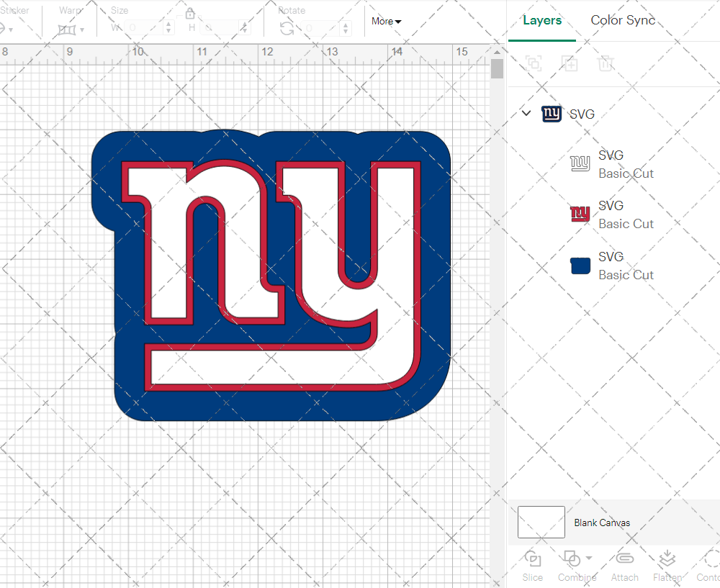720x588 pixels.
Task: Toggle the size lock aspect ratio icon
Action: click(x=190, y=14)
